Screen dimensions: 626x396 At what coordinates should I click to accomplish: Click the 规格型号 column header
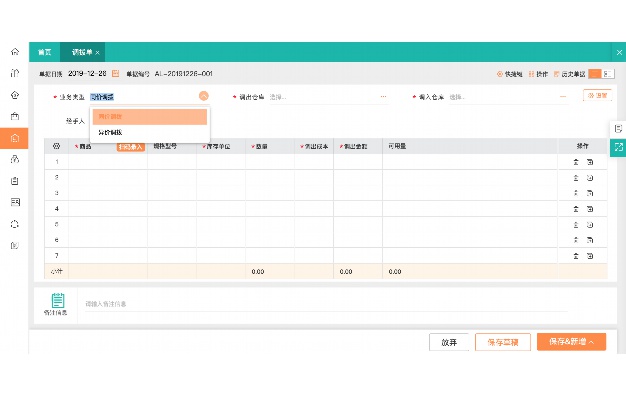pos(165,146)
